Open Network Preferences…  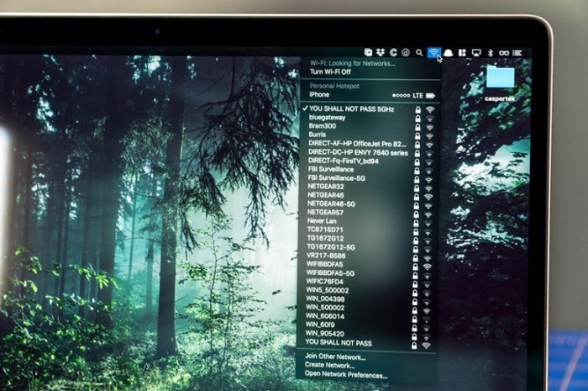(x=345, y=376)
